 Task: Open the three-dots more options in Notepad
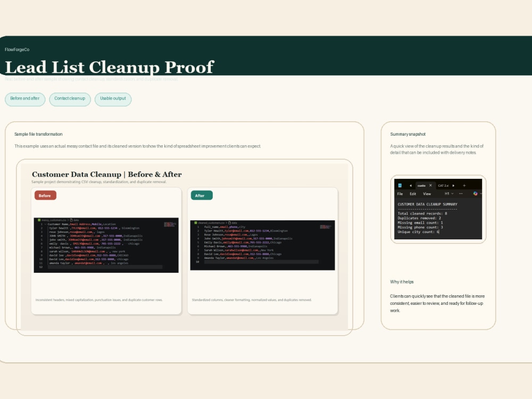click(461, 194)
